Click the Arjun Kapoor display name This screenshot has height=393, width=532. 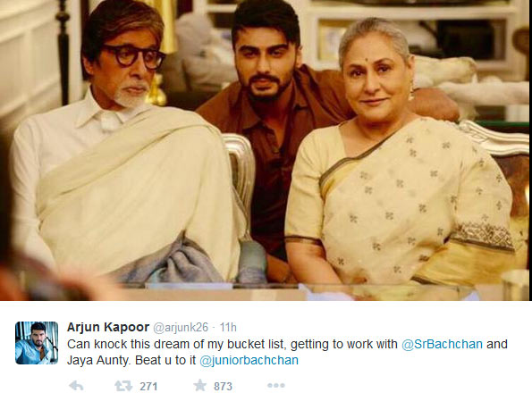(108, 327)
